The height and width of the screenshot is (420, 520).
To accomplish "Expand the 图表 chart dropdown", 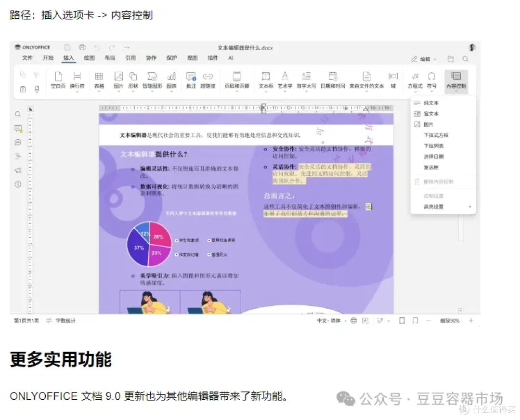I will coord(171,92).
